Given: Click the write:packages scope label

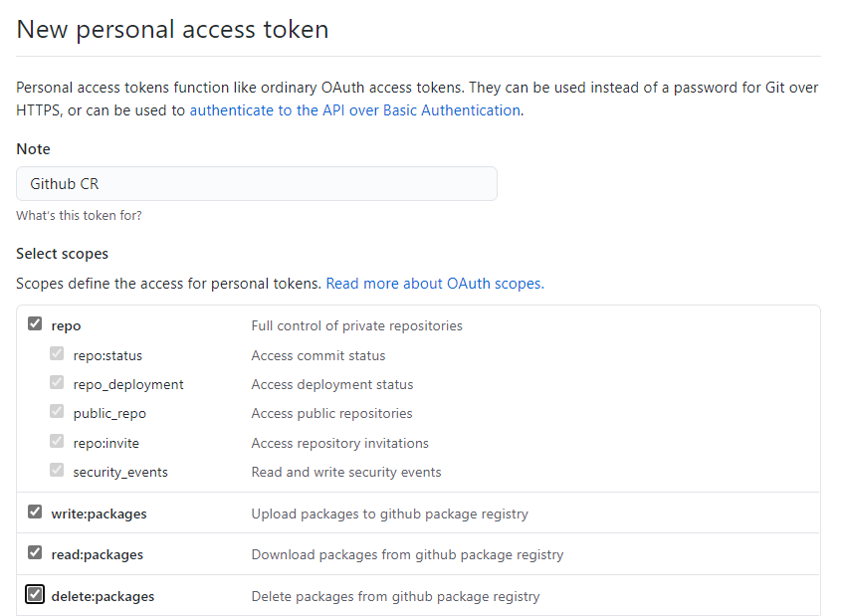Looking at the screenshot, I should click(x=99, y=513).
